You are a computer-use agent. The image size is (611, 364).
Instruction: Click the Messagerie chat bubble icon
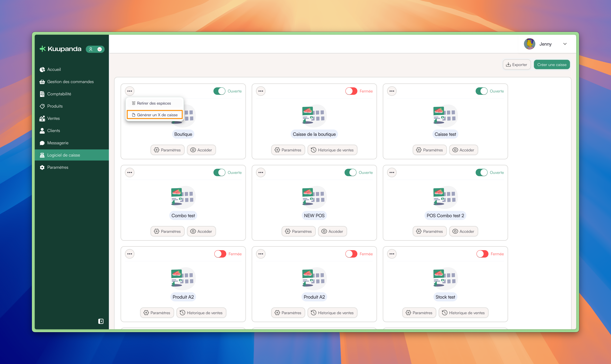pyautogui.click(x=42, y=143)
